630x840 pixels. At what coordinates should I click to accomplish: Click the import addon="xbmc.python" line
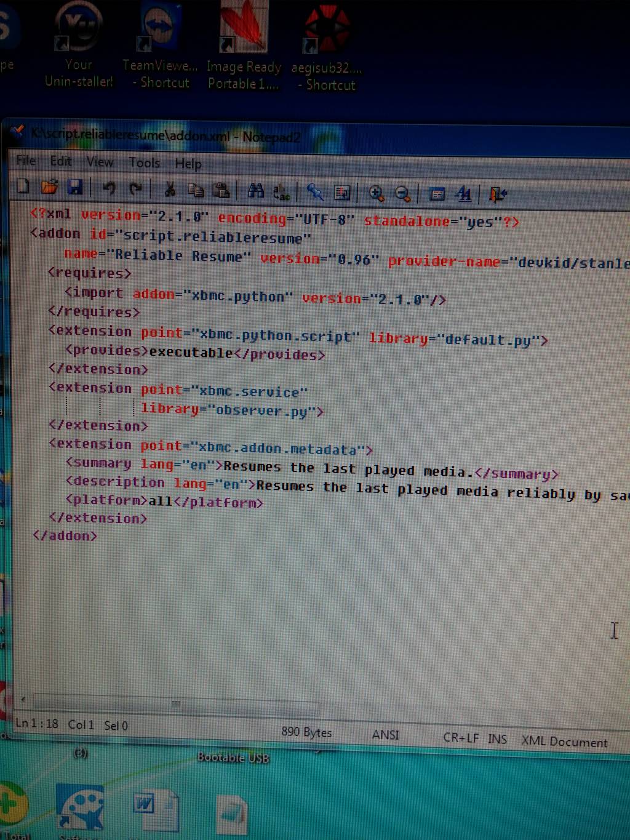[255, 296]
